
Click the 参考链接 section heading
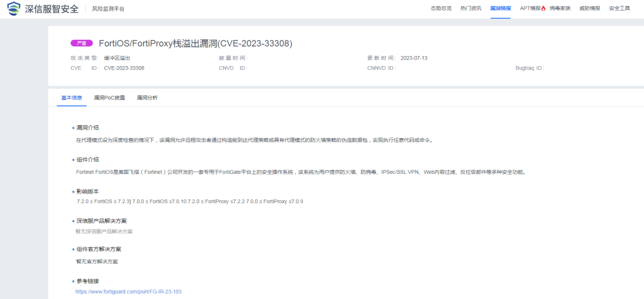point(88,281)
